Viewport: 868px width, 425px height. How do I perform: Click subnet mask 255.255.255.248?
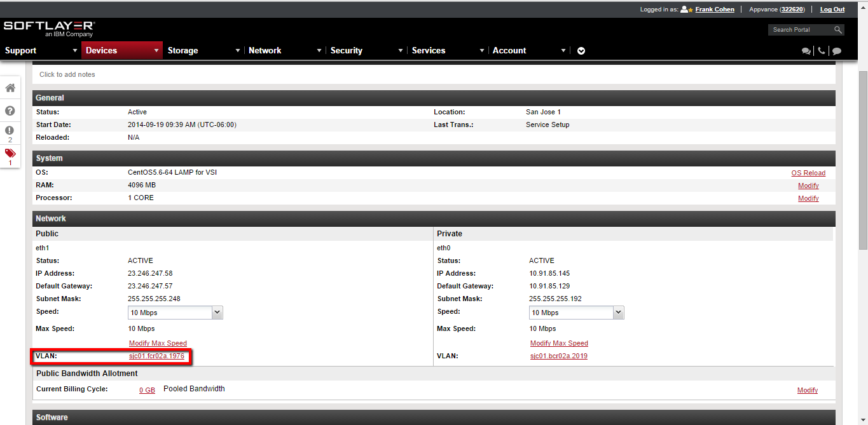(154, 299)
